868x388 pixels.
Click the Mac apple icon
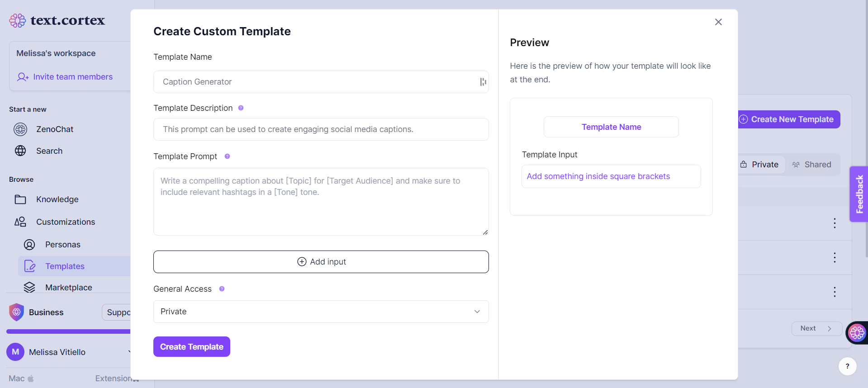pyautogui.click(x=31, y=379)
